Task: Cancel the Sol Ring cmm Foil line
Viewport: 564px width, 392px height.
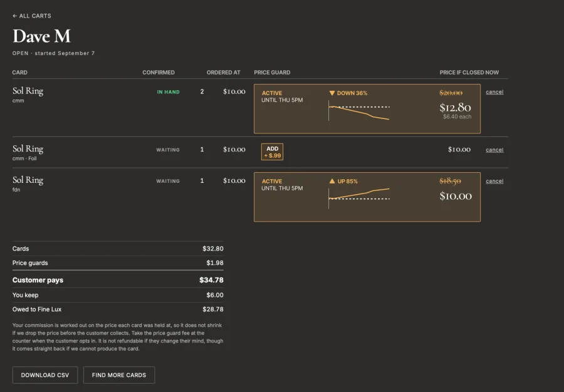Action: pyautogui.click(x=494, y=150)
